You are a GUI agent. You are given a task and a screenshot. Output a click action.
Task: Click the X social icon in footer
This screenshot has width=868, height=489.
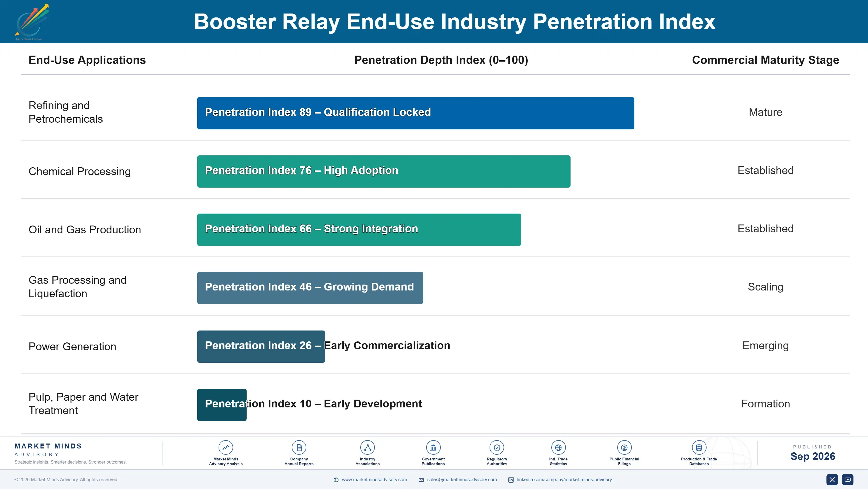coord(832,480)
